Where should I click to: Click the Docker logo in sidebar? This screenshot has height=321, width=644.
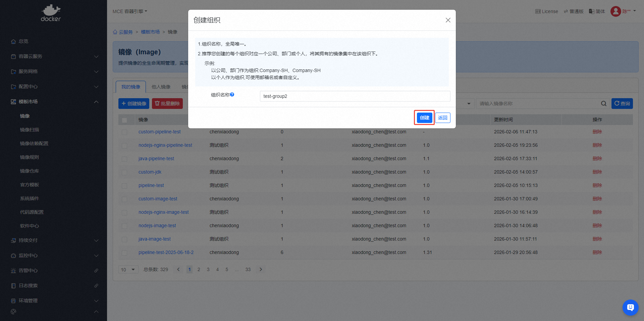(51, 13)
